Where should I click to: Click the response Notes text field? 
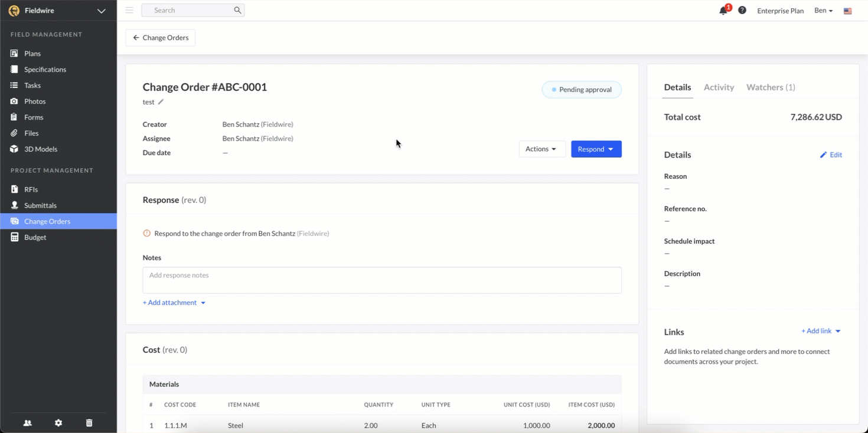click(x=381, y=280)
